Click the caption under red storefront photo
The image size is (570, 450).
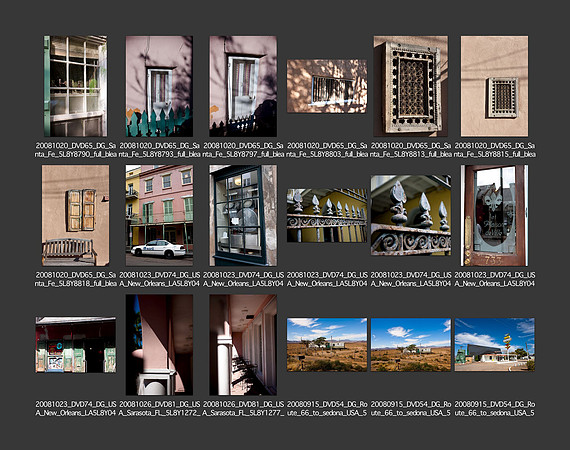click(76, 409)
